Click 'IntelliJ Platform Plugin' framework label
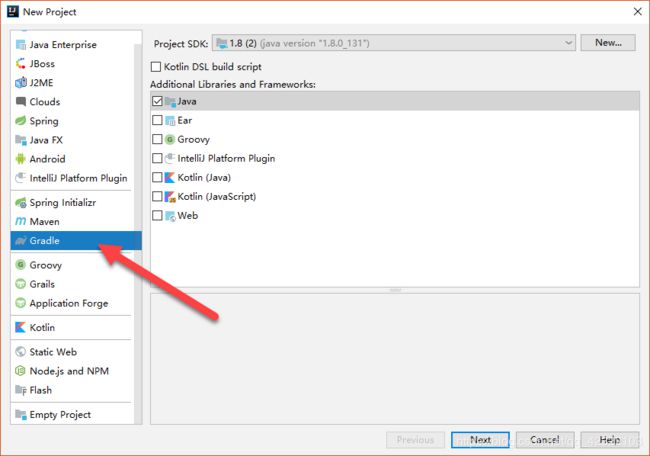 point(226,158)
